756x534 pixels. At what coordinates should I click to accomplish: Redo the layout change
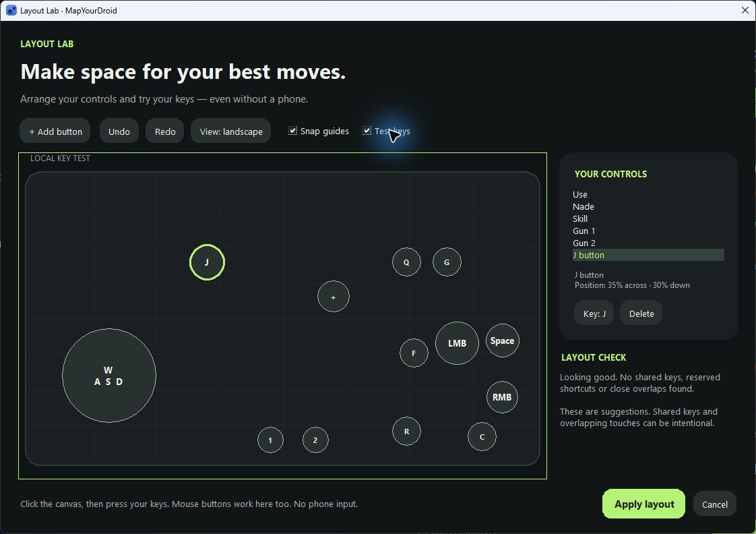click(x=165, y=131)
